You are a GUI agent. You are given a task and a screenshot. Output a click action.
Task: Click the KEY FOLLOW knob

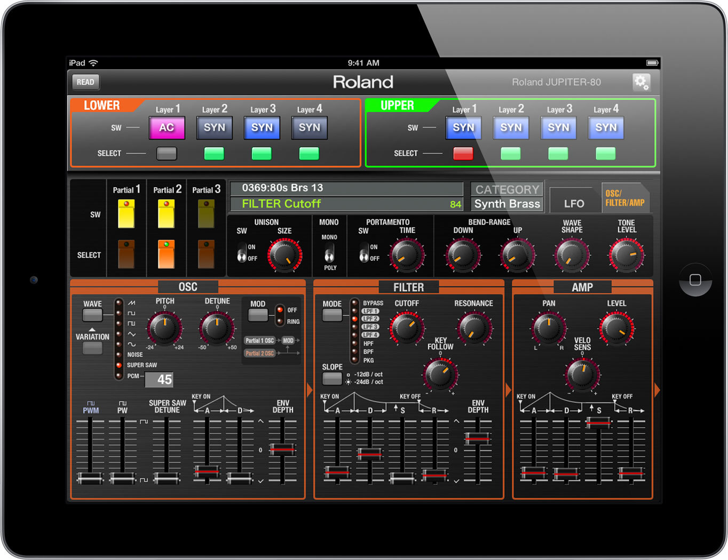(x=440, y=374)
